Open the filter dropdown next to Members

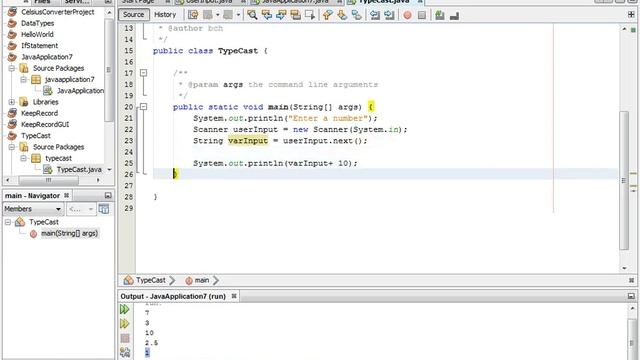[81, 209]
